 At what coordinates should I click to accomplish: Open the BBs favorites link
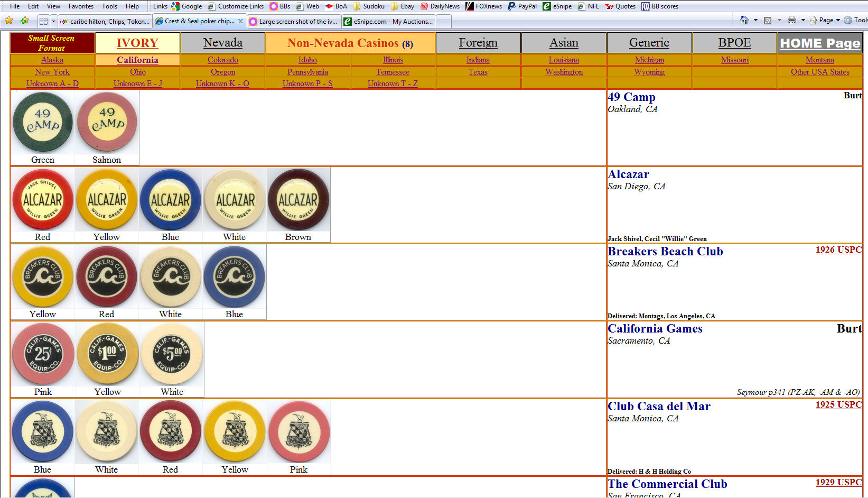tap(279, 6)
